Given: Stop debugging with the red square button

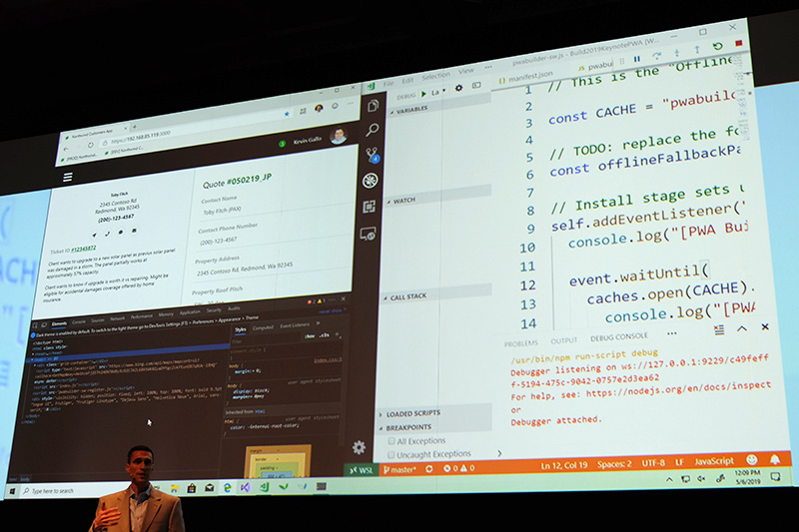Looking at the screenshot, I should coord(738,44).
